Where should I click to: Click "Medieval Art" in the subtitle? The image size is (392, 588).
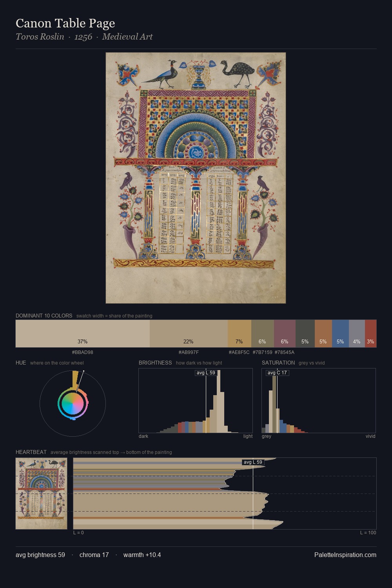pyautogui.click(x=127, y=37)
